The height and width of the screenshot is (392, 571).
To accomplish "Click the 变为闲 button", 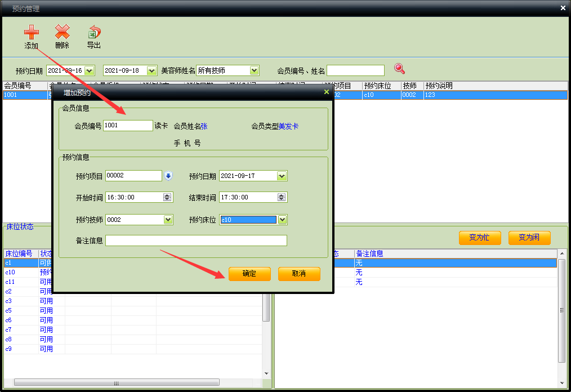I will tap(529, 238).
